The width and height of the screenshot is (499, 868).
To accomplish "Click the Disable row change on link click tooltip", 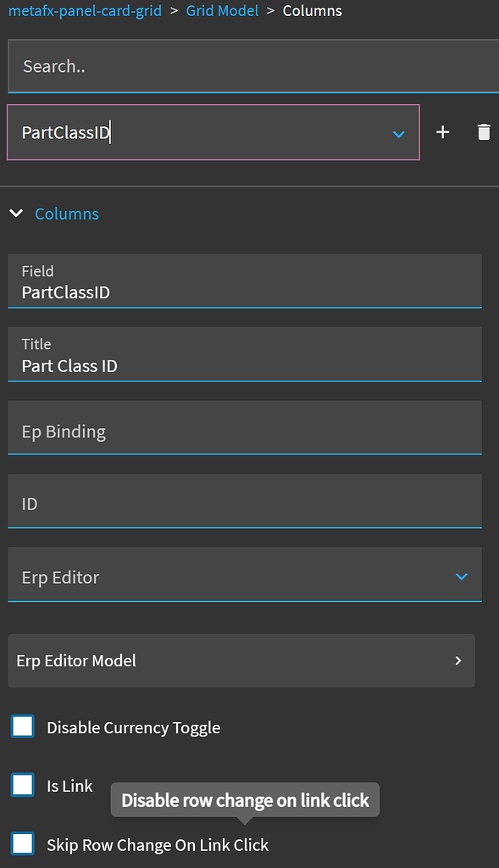I will point(245,799).
